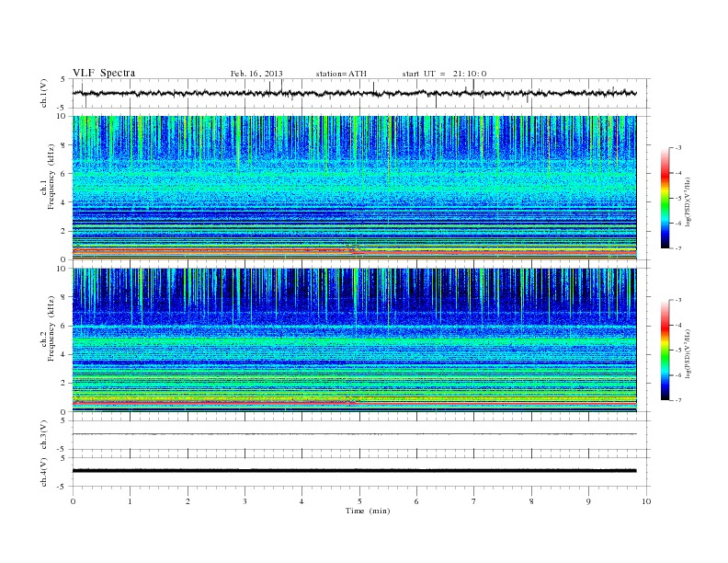
Task: Click the ch.3 voltage waveform trace
Action: coord(354,434)
